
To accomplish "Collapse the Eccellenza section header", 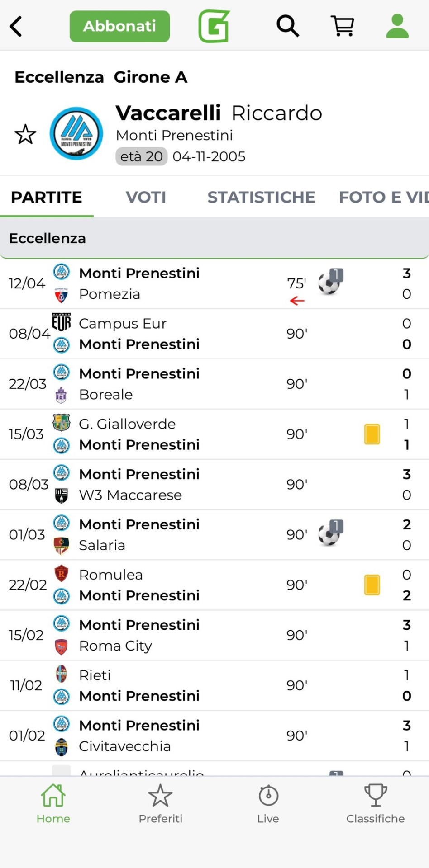I will [214, 238].
